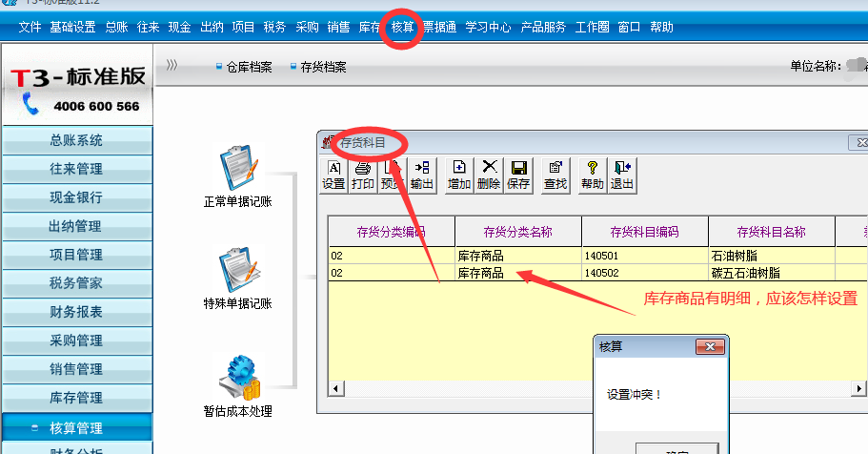Open the 采购 menu
Screen dimensions: 868x454
coord(307,27)
